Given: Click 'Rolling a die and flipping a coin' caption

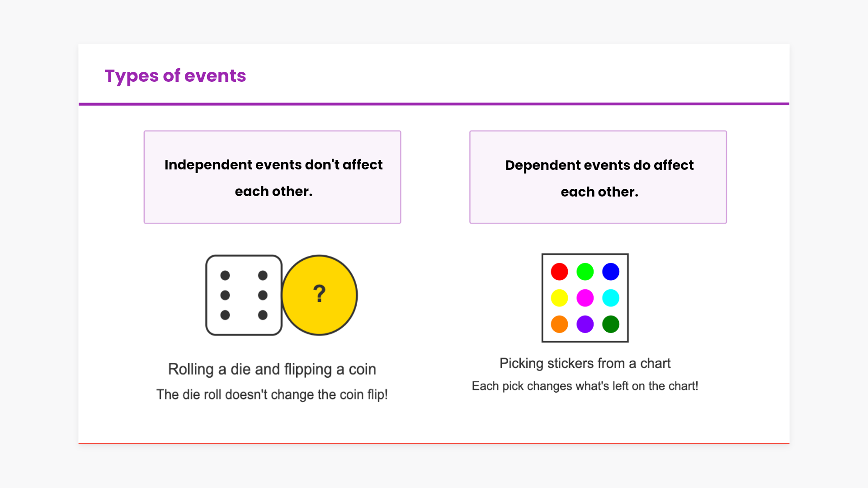Looking at the screenshot, I should pos(272,369).
